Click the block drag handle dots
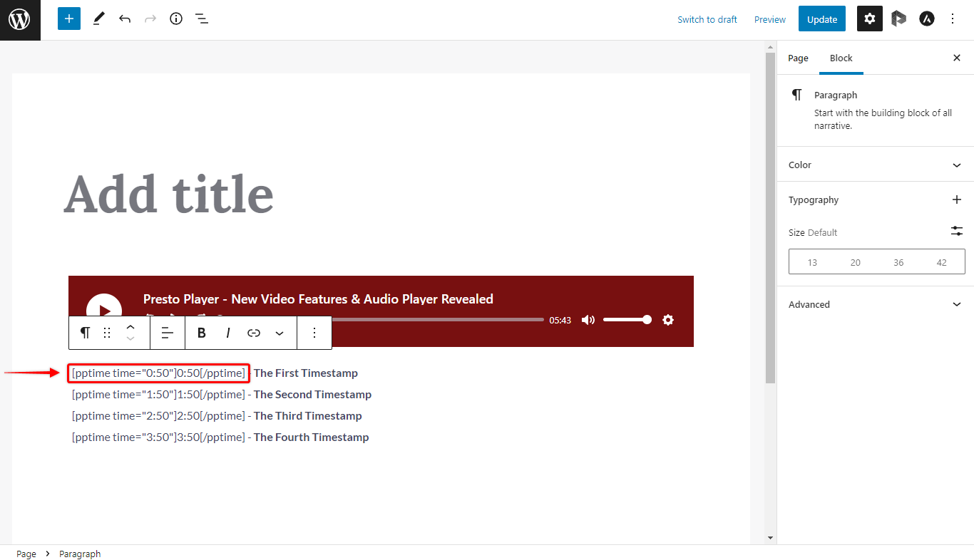 (107, 333)
